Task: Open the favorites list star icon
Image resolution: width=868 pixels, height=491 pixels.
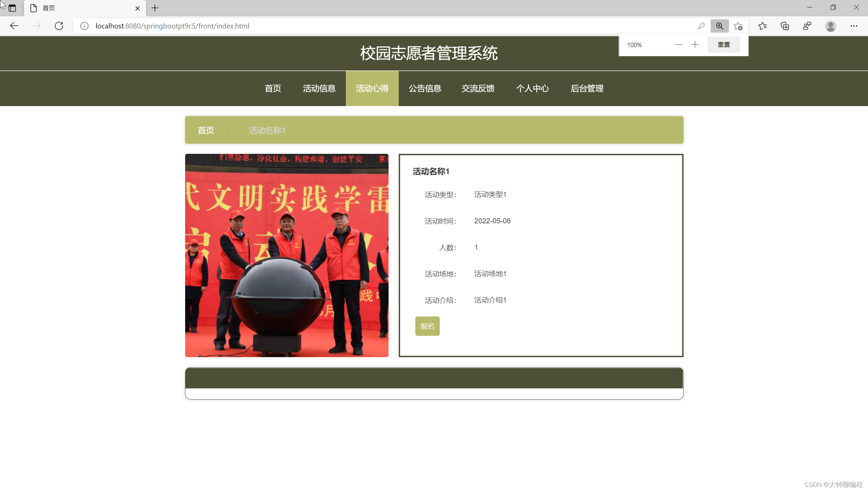Action: [x=763, y=26]
